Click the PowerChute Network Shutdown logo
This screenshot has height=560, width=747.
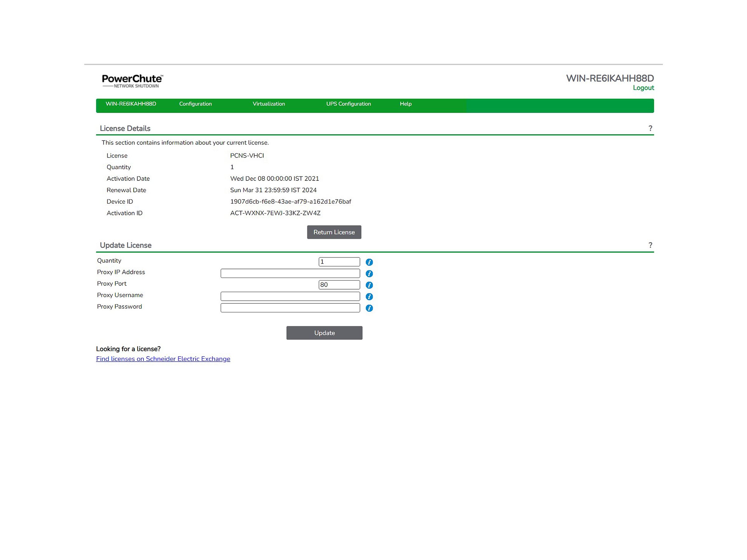click(132, 81)
